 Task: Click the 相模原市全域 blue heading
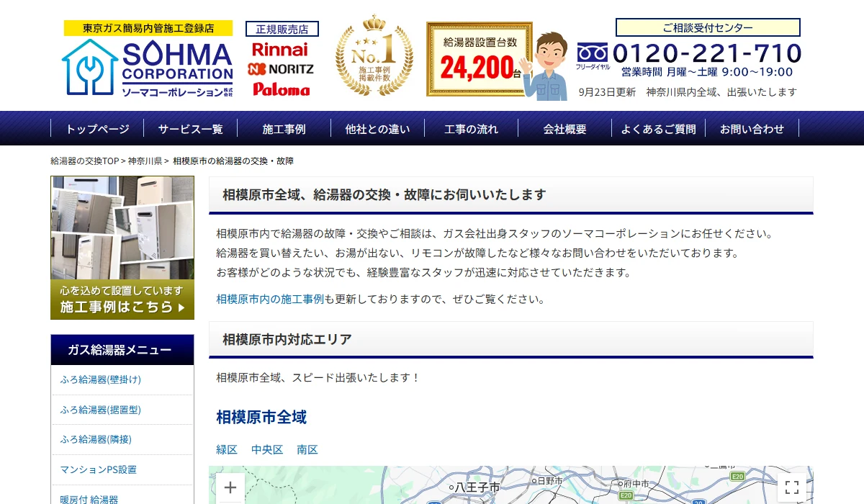coord(261,417)
